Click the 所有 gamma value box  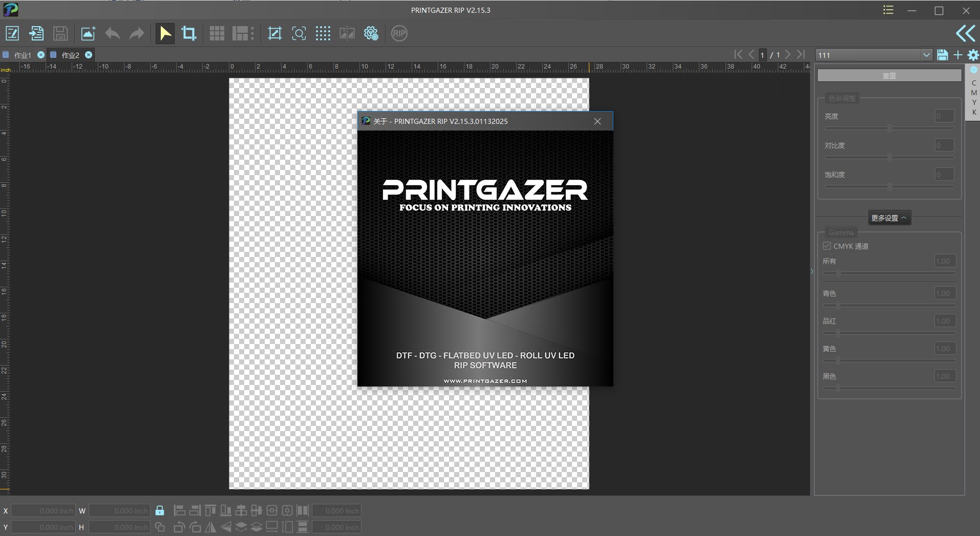tap(945, 261)
